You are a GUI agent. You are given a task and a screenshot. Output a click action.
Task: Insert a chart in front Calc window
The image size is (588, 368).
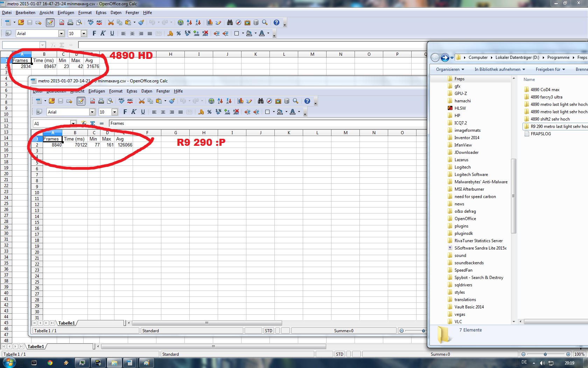pyautogui.click(x=240, y=101)
